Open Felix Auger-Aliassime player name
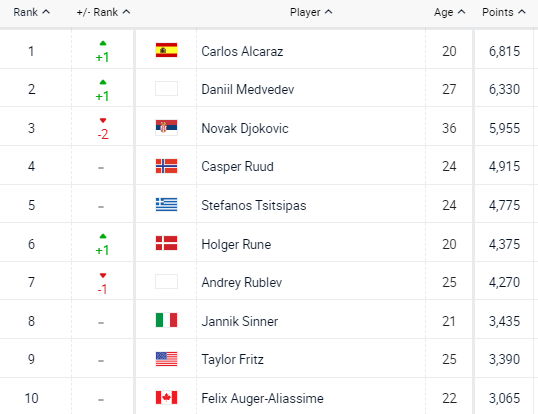Viewport: 538px width, 414px height. pyautogui.click(x=262, y=398)
